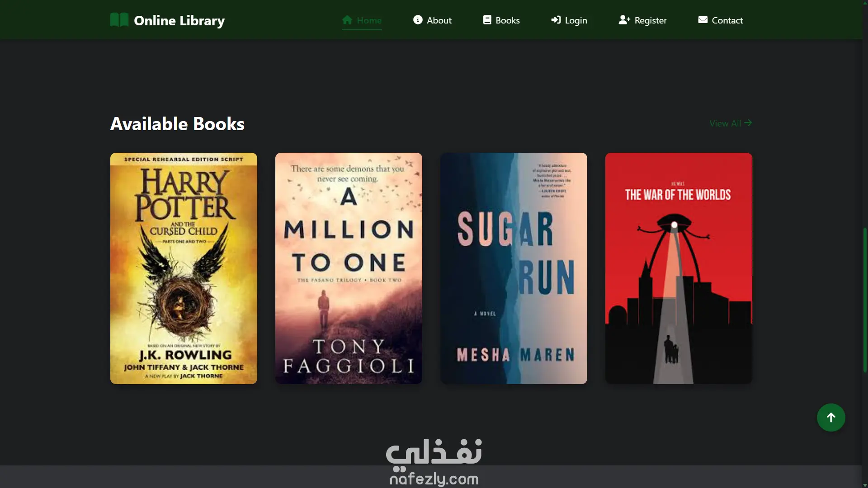Open the Home menu item
This screenshot has height=488, width=868.
point(362,20)
